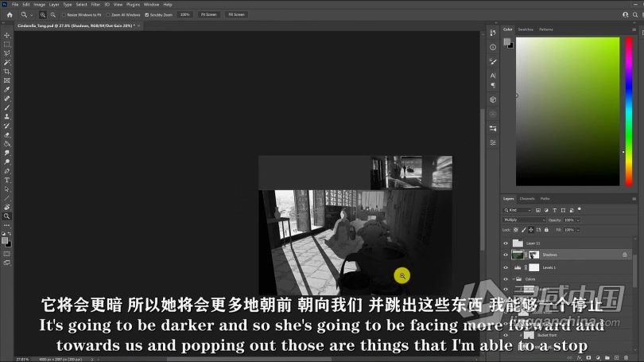Open the Opacity slider dropdown arrow
Viewport: 644px width, 362px height.
click(578, 220)
